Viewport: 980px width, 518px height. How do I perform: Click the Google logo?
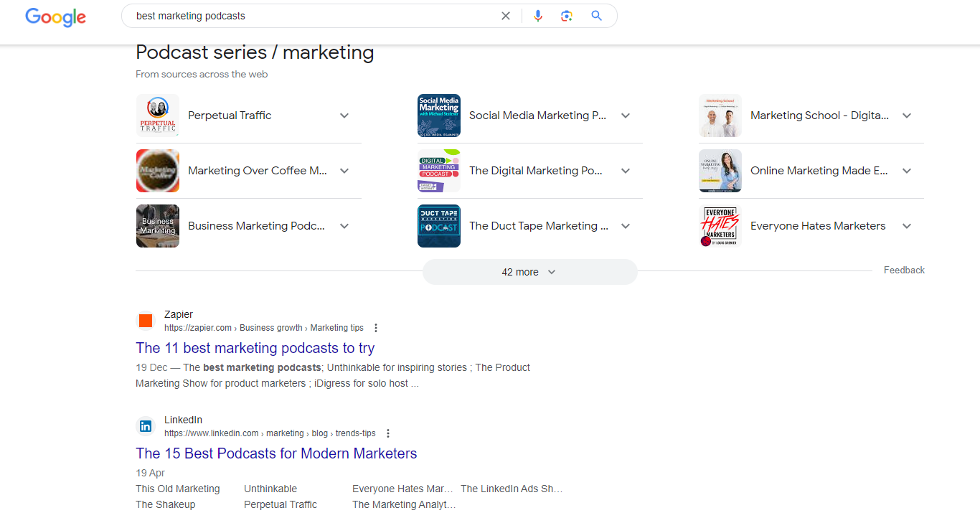(x=56, y=17)
